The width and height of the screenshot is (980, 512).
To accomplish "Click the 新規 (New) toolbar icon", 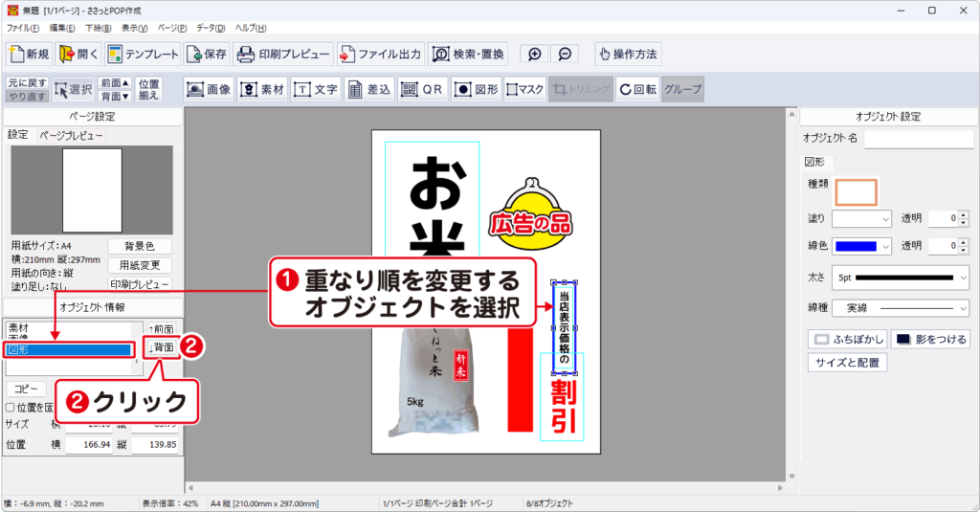I will click(x=29, y=54).
